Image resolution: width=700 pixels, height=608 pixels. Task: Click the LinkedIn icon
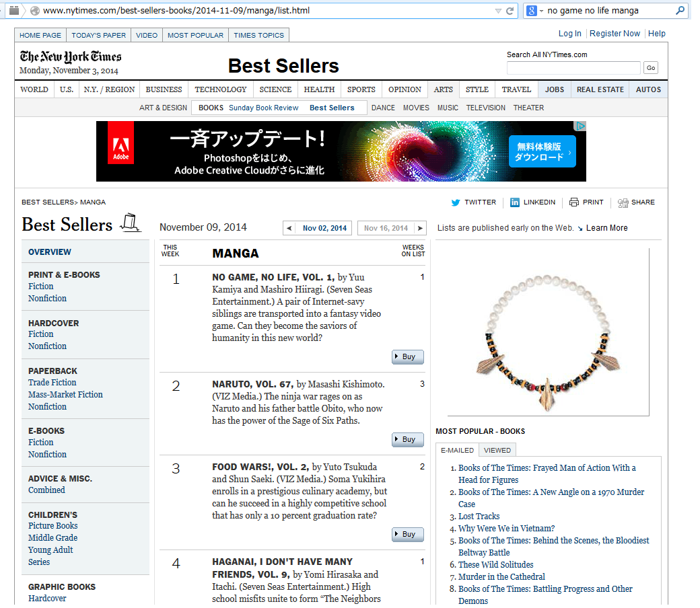coord(515,202)
